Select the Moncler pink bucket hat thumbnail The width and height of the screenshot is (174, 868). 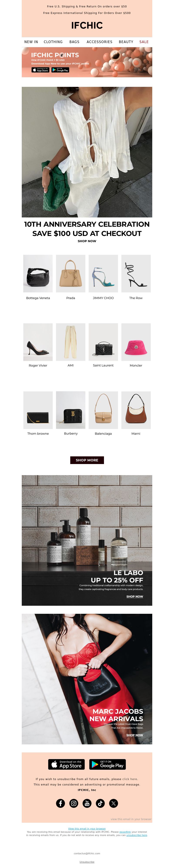pos(136,342)
